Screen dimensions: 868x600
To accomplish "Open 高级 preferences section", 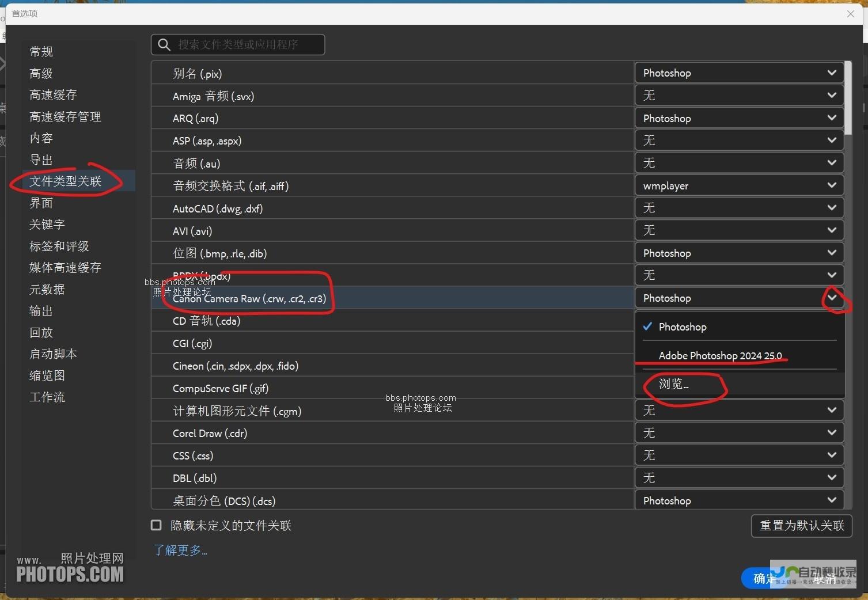I will point(41,73).
